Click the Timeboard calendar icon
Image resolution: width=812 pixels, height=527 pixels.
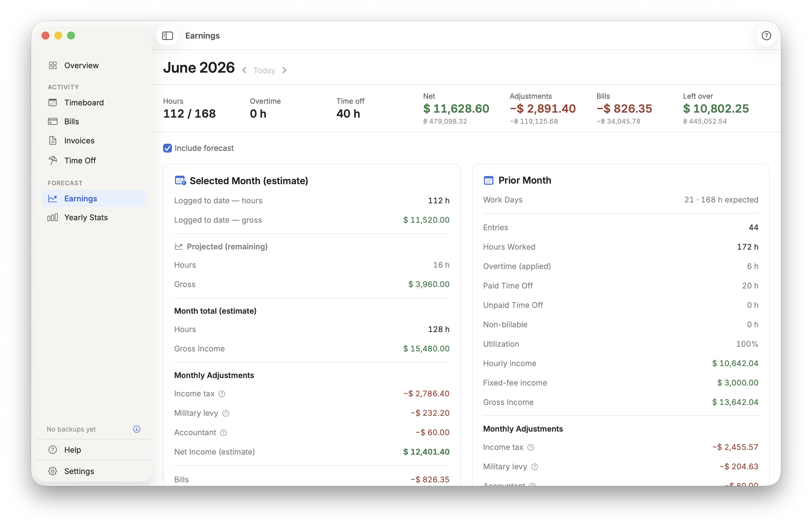click(52, 102)
